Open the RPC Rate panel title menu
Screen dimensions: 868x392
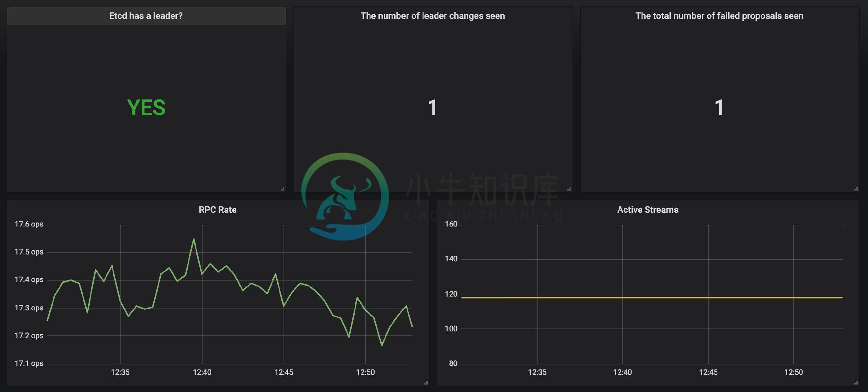217,210
